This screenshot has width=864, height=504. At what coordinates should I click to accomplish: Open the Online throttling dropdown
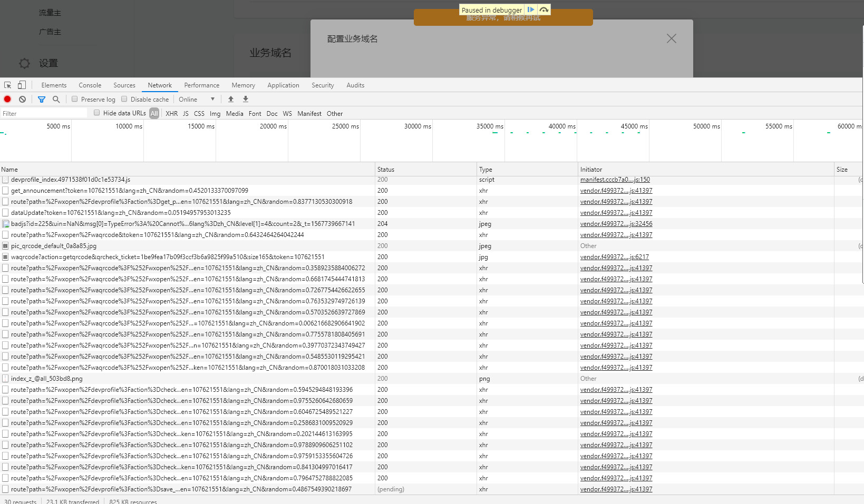click(197, 99)
